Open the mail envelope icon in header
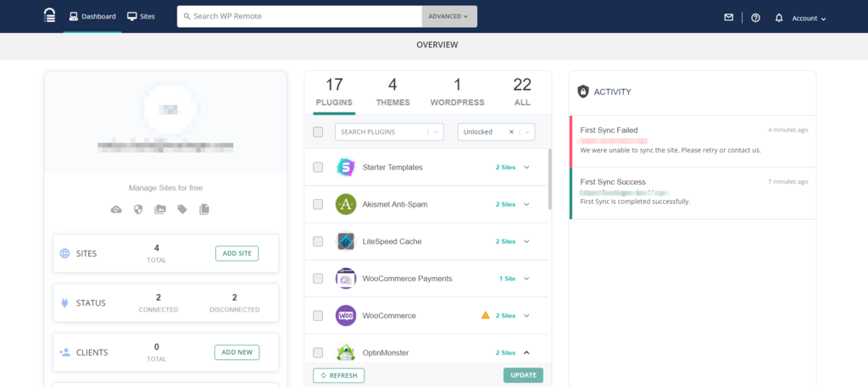 tap(729, 17)
